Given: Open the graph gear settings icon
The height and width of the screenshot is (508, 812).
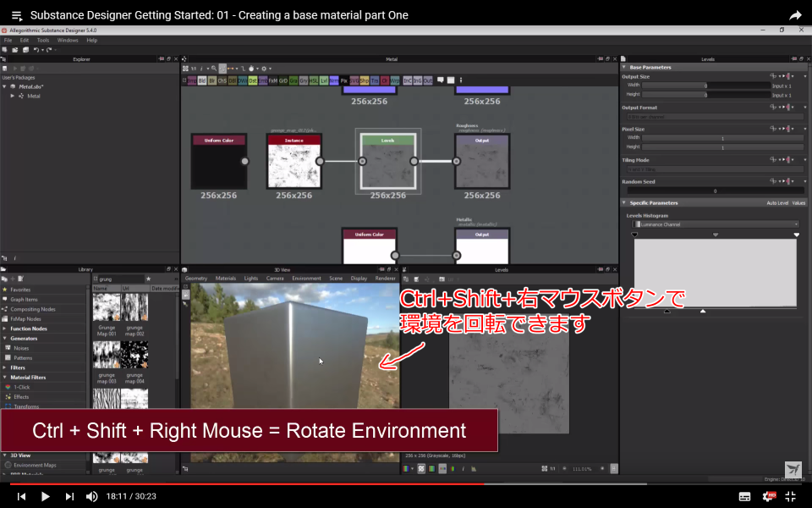Looking at the screenshot, I should [x=264, y=69].
